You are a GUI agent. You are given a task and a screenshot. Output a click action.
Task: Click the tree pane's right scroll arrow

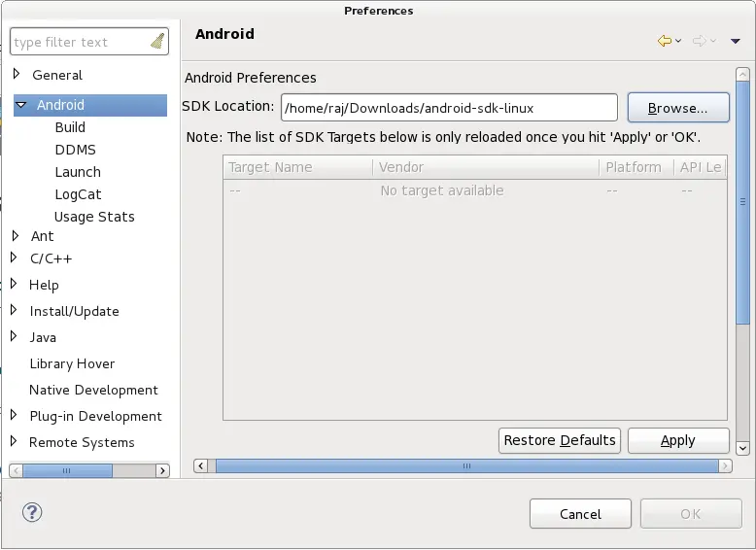tap(163, 470)
